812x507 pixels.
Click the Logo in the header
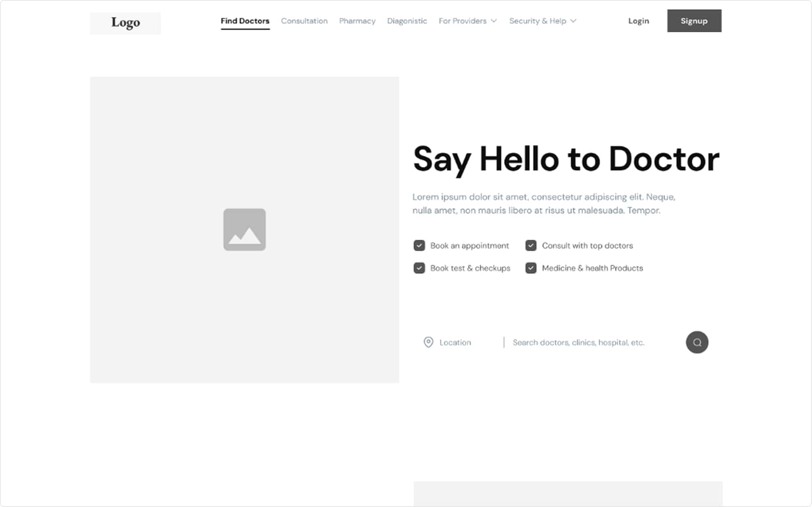point(125,23)
